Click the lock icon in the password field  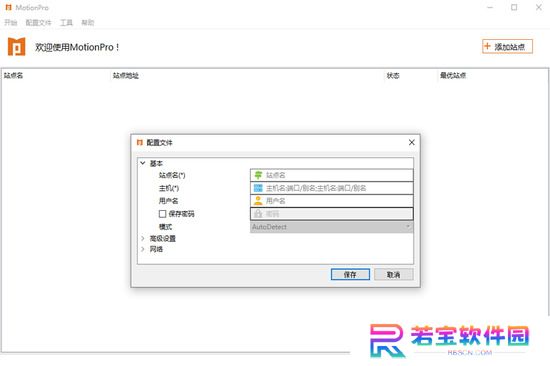pyautogui.click(x=258, y=213)
